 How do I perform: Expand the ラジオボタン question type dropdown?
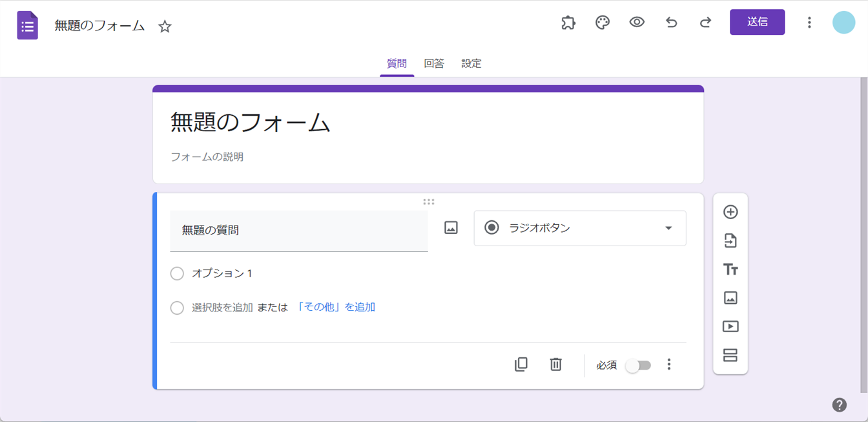pos(579,228)
